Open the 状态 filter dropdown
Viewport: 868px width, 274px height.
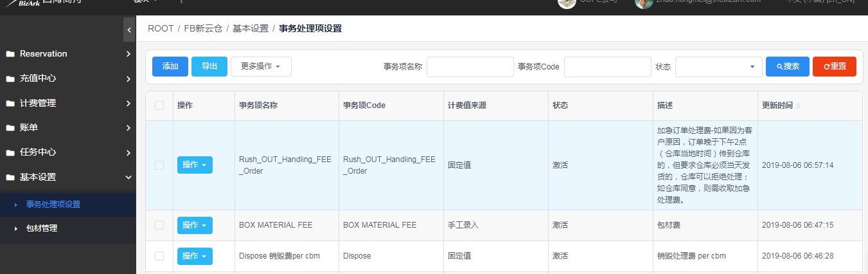pos(719,66)
